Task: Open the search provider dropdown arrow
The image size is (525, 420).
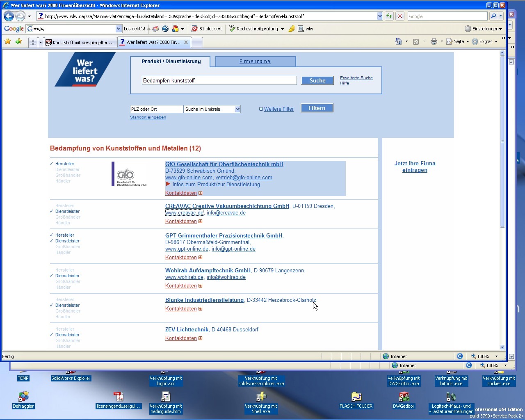Action: coord(501,16)
